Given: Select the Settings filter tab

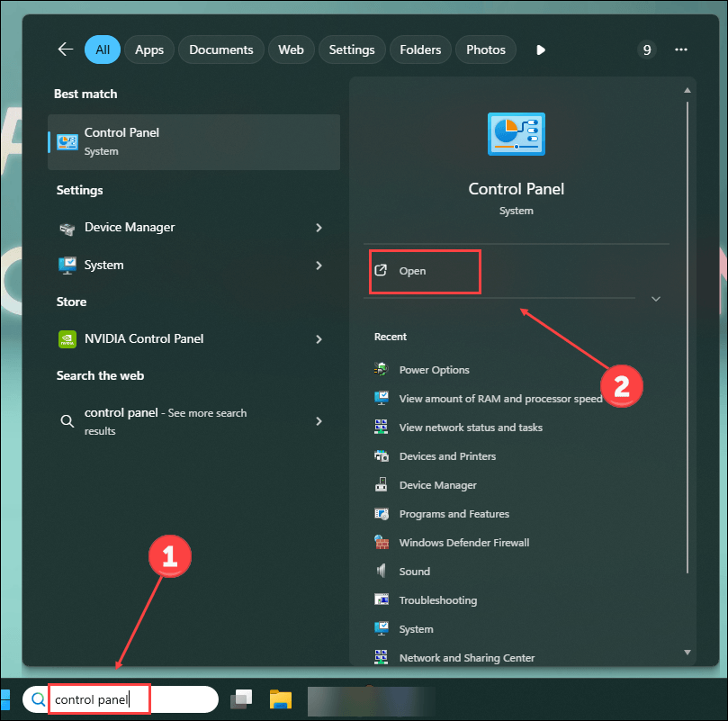Looking at the screenshot, I should click(x=350, y=50).
